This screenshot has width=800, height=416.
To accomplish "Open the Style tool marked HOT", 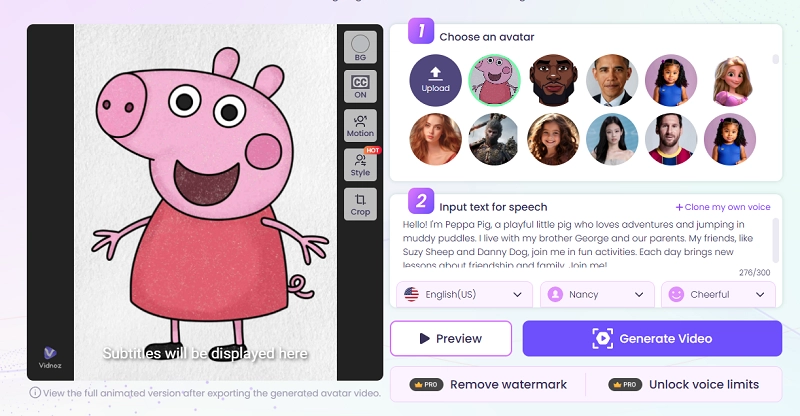I will click(360, 165).
